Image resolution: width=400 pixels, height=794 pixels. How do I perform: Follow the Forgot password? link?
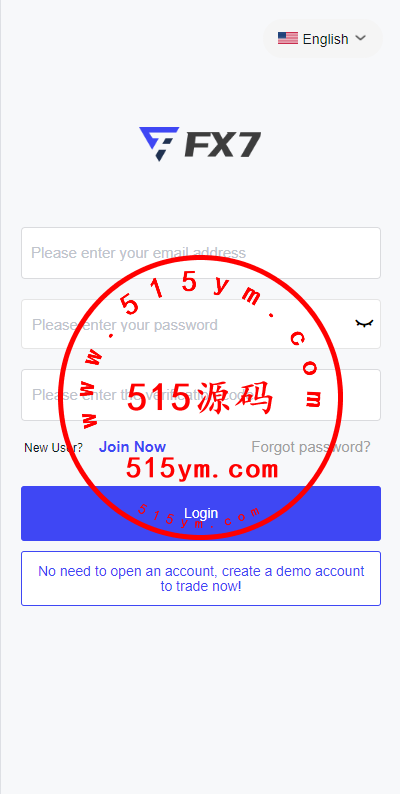click(x=311, y=447)
